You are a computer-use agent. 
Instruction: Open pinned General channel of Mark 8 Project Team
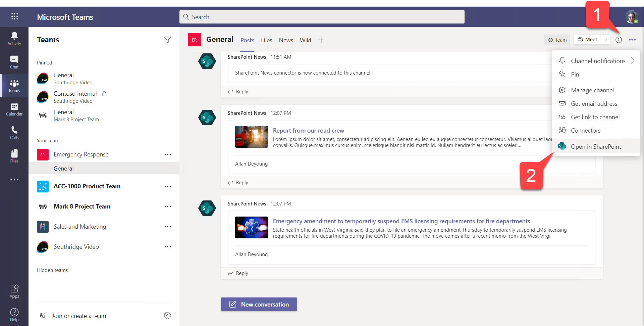pos(104,115)
